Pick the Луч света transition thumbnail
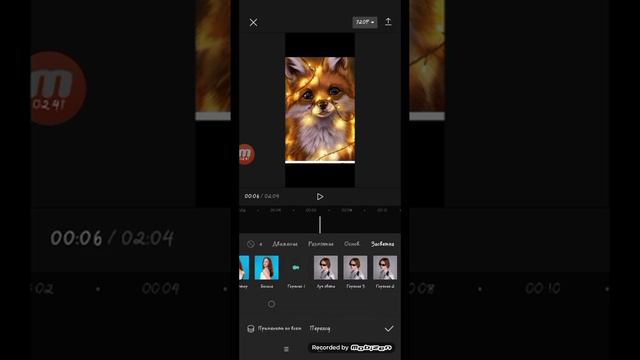Viewport: 640px width, 360px height. pyautogui.click(x=326, y=268)
